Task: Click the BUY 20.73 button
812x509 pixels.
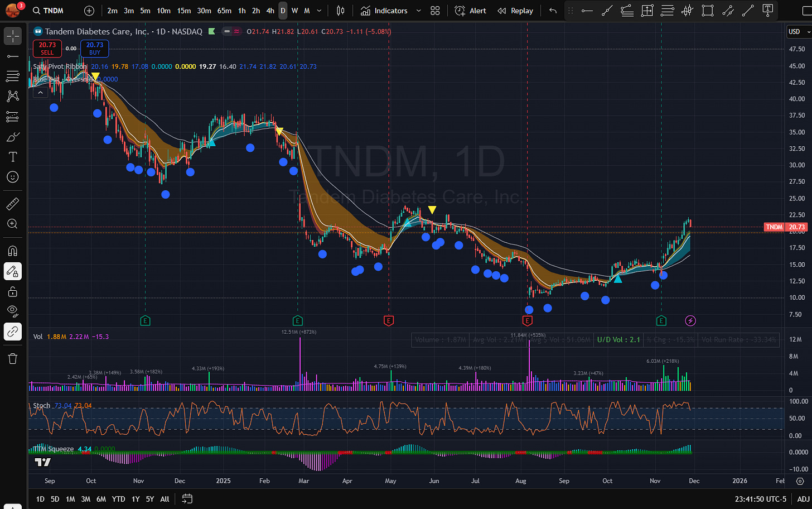Action: point(95,49)
